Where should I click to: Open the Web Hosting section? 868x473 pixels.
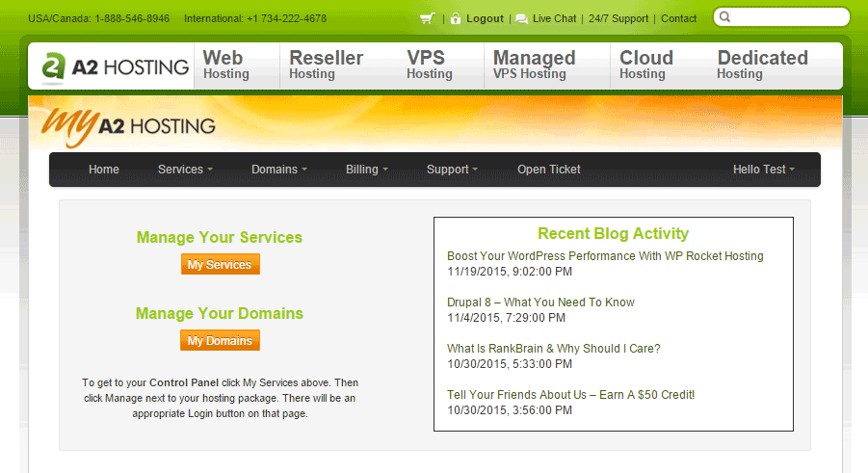(226, 65)
